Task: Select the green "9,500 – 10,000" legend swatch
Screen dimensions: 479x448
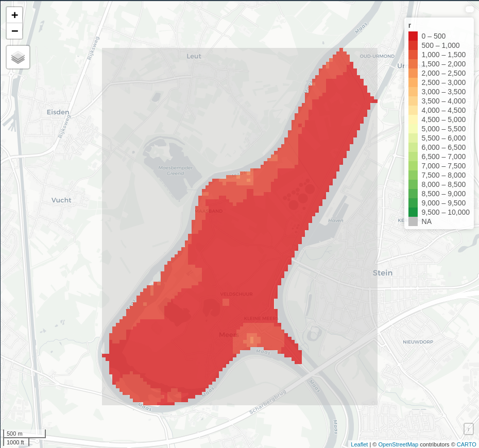Action: (412, 212)
